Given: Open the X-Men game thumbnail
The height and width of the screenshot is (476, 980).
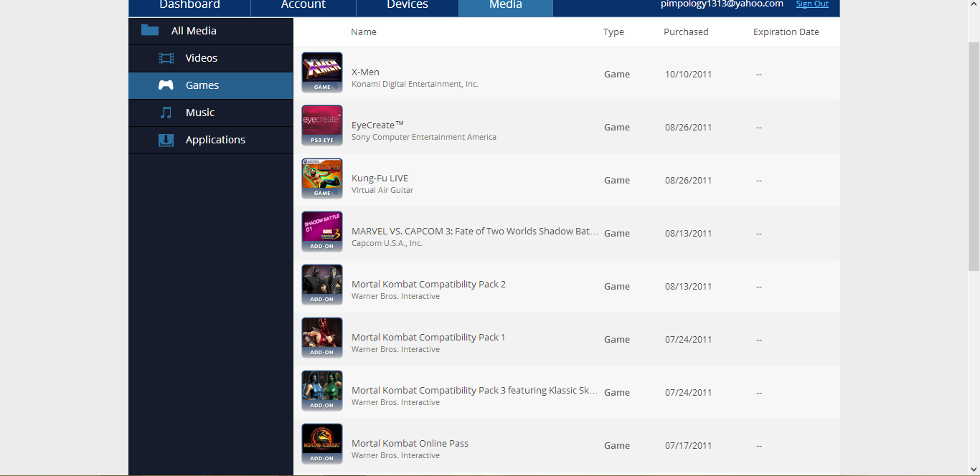Looking at the screenshot, I should point(322,72).
